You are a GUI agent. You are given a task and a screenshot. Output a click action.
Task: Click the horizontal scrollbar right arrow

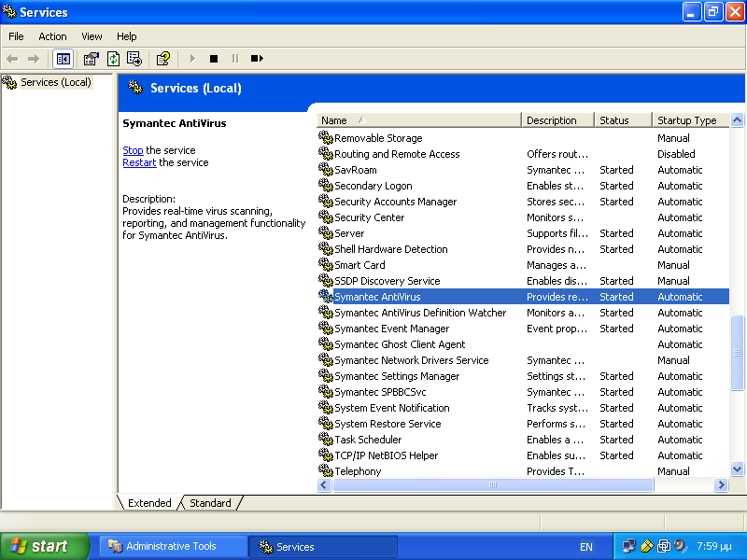[x=721, y=484]
